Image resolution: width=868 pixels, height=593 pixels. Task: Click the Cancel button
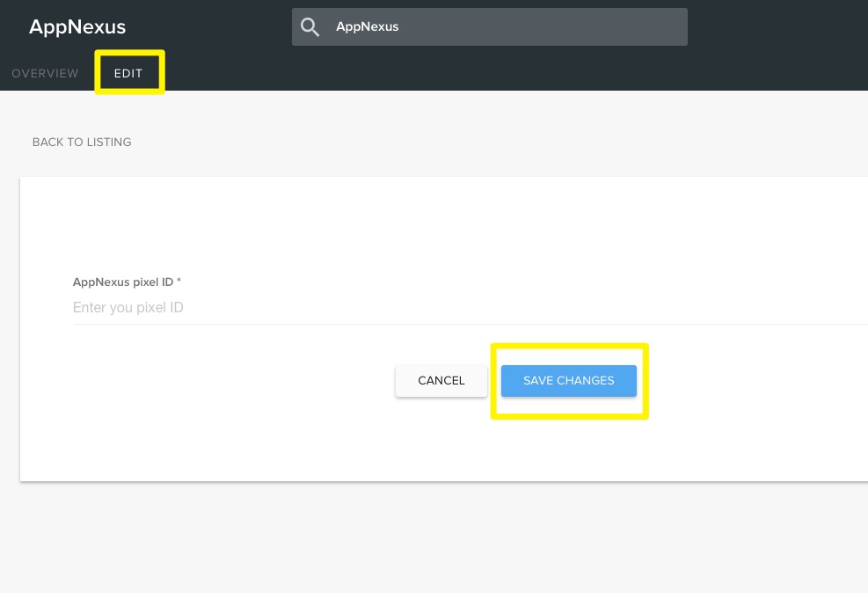tap(441, 380)
